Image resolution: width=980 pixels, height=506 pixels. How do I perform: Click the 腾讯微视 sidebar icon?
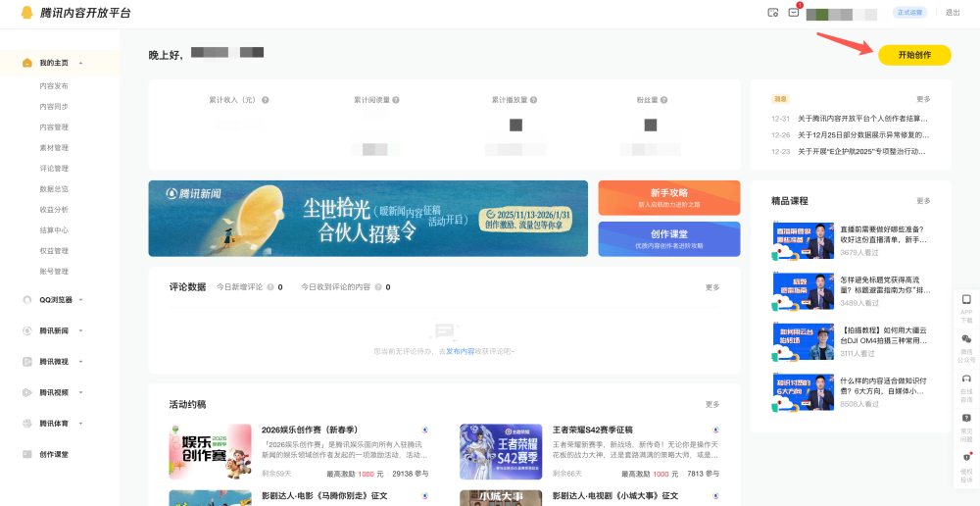pyautogui.click(x=26, y=362)
